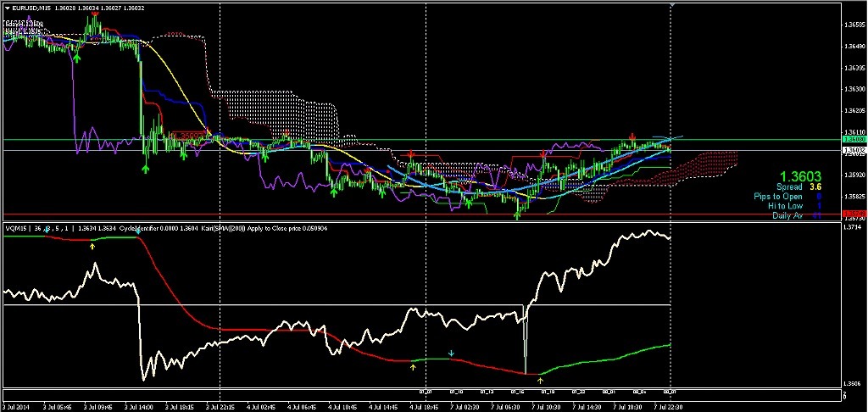Open the EURUSD,M15 chart dropdown triangle
This screenshot has width=868, height=412.
8,8
